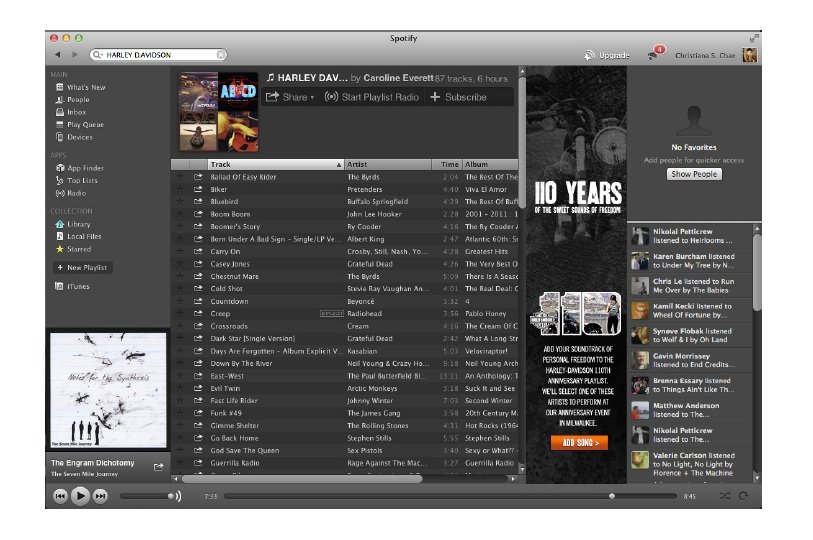
Task: Click the navigate back arrow
Action: 58,54
